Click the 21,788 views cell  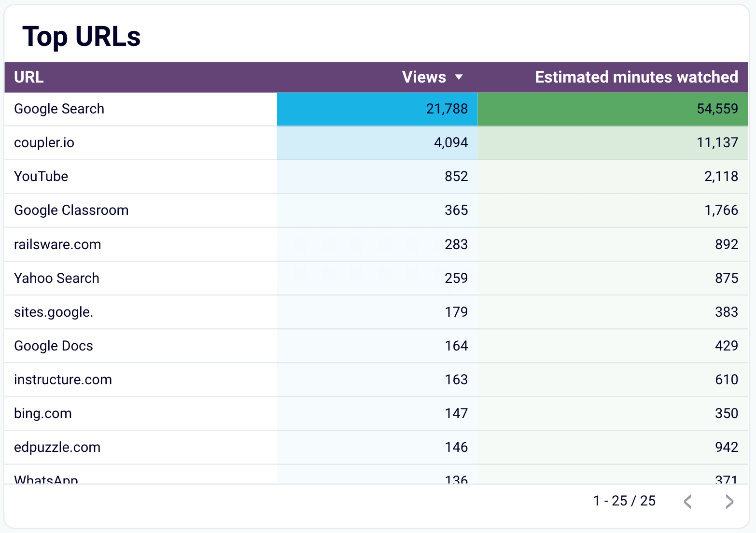[x=378, y=109]
